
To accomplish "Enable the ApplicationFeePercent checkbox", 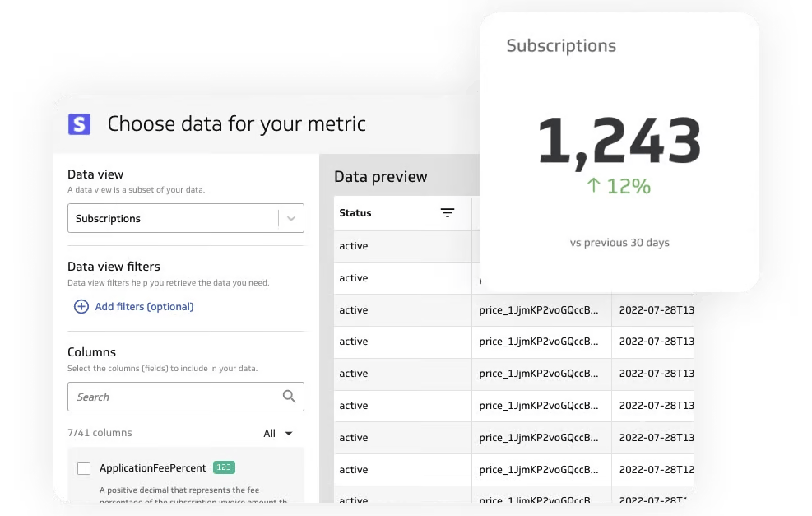I will click(83, 467).
